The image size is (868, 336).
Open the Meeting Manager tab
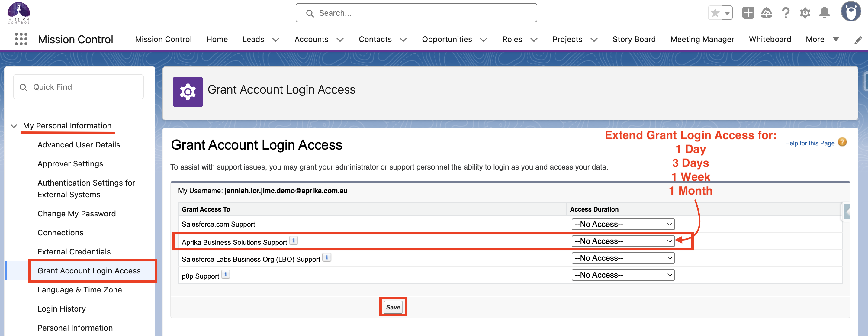[x=702, y=39]
